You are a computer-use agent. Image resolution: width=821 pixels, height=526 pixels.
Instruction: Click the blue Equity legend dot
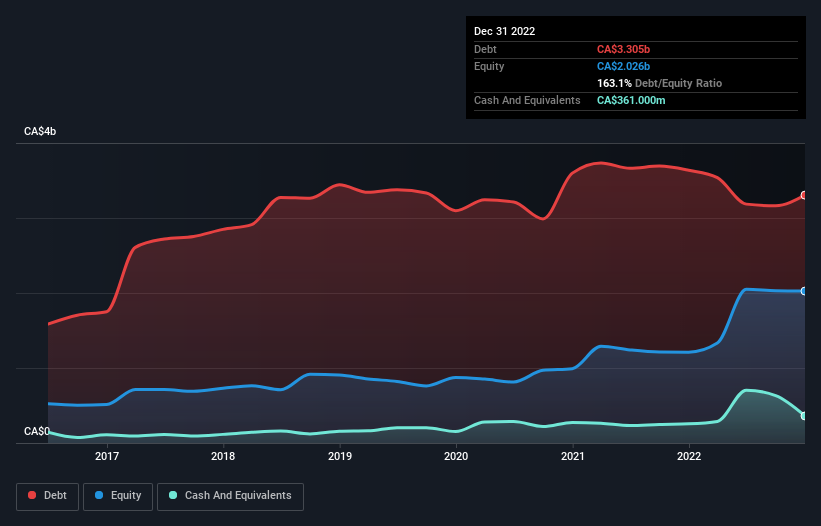point(99,495)
